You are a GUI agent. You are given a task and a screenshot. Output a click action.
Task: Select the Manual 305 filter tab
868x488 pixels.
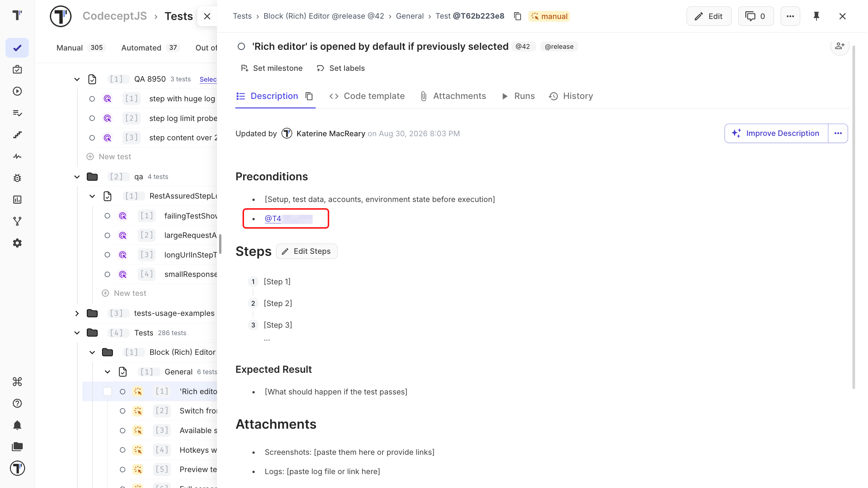[81, 48]
